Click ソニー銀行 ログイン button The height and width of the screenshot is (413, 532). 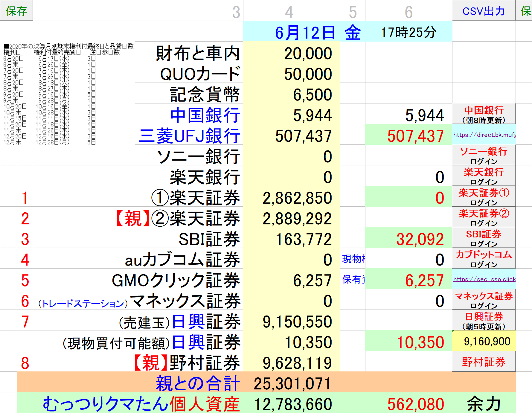point(484,155)
